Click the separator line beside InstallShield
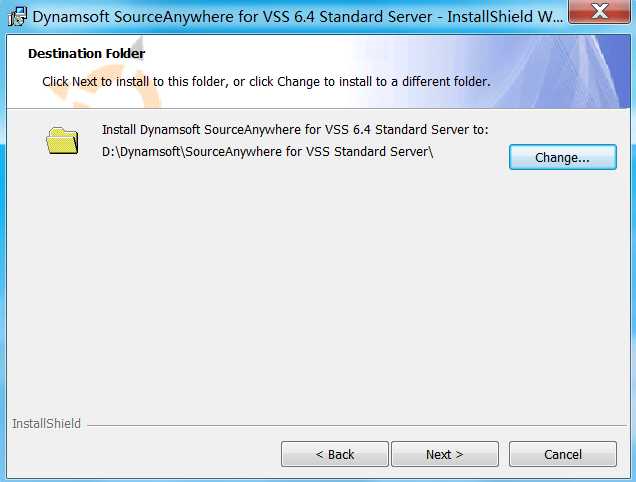Image resolution: width=636 pixels, height=482 pixels. 350,425
